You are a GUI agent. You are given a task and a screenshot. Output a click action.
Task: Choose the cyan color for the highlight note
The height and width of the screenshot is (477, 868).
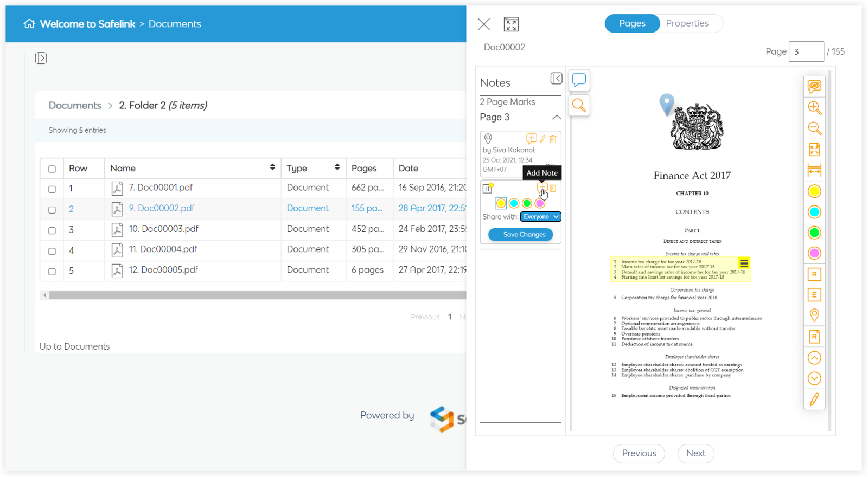tap(514, 203)
